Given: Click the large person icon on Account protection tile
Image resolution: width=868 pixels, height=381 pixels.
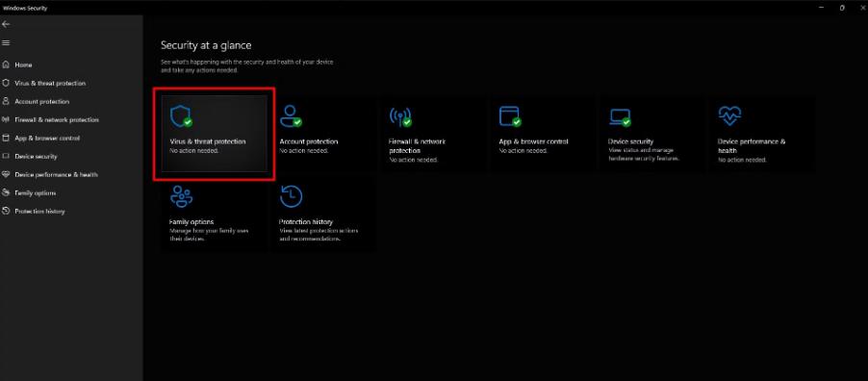Looking at the screenshot, I should pos(291,116).
